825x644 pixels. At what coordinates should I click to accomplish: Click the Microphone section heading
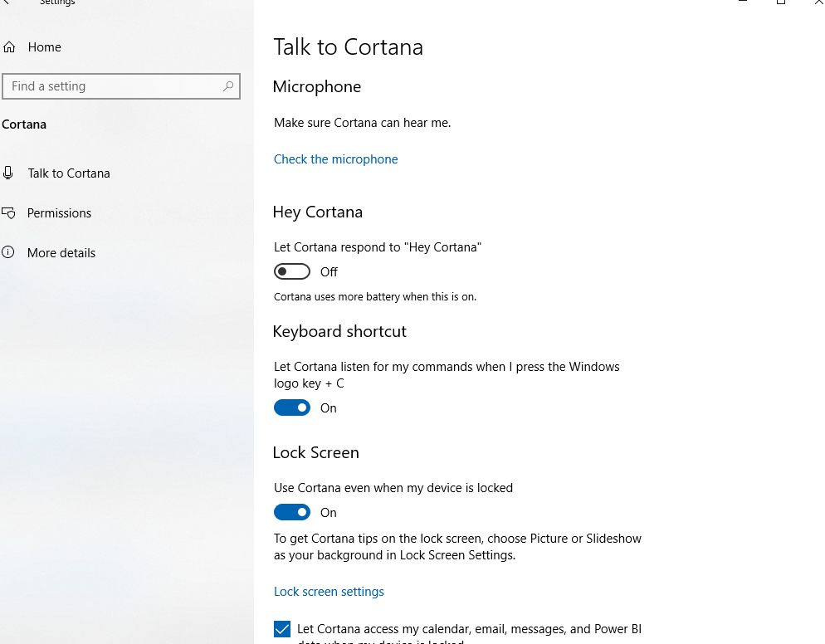[x=317, y=86]
